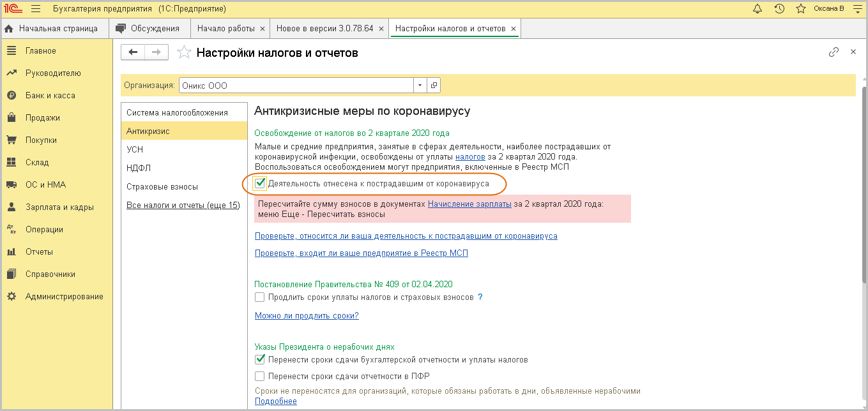Open Банк и касса section
The width and height of the screenshot is (868, 411).
(56, 96)
